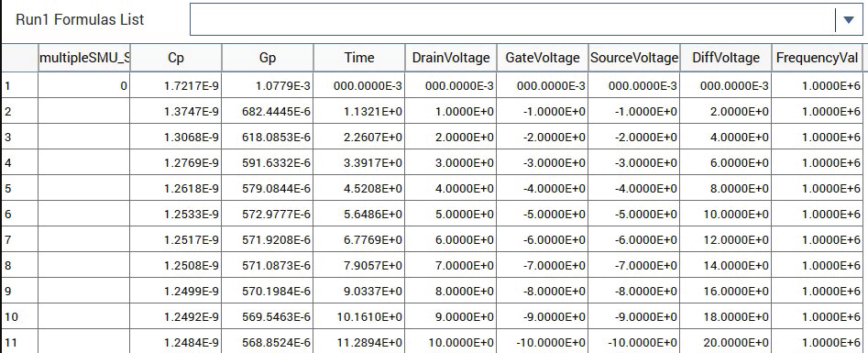Click the Gp cell 1.0779E-3

(268, 86)
